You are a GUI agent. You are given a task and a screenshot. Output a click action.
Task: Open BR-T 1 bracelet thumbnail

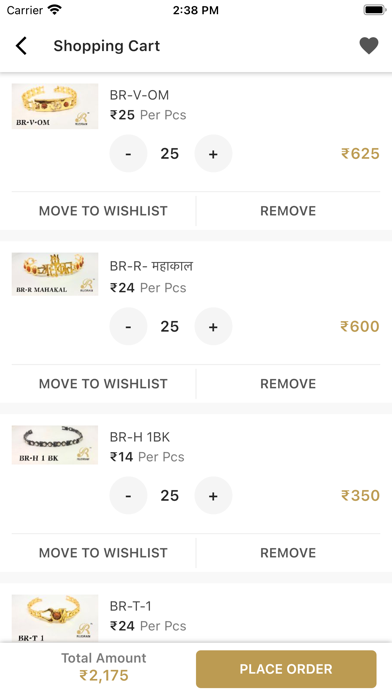click(55, 618)
